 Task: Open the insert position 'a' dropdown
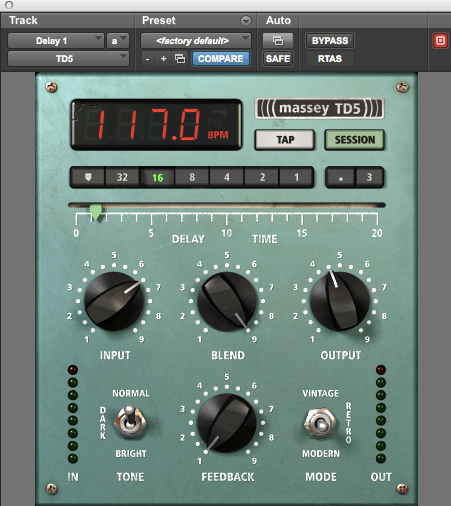click(x=118, y=41)
